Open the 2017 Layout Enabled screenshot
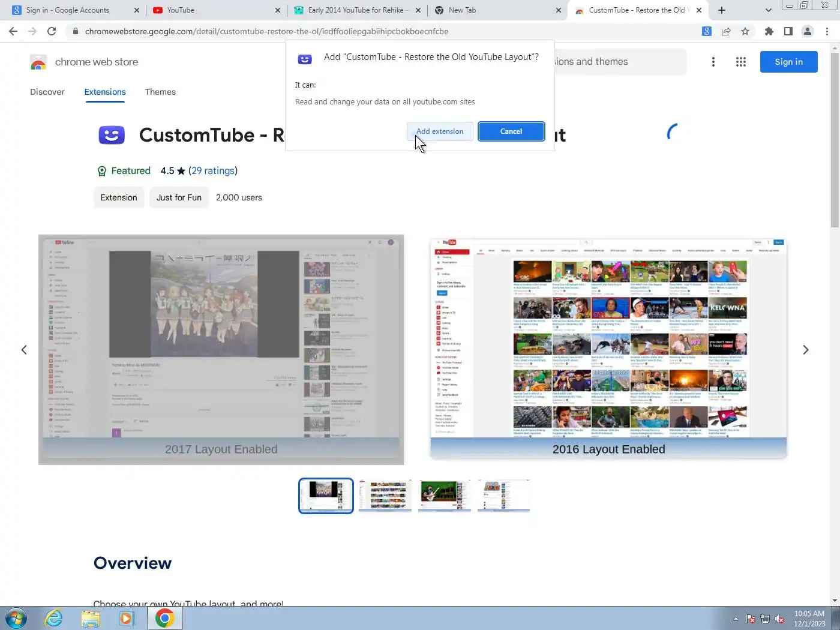Image resolution: width=840 pixels, height=630 pixels. [x=221, y=349]
